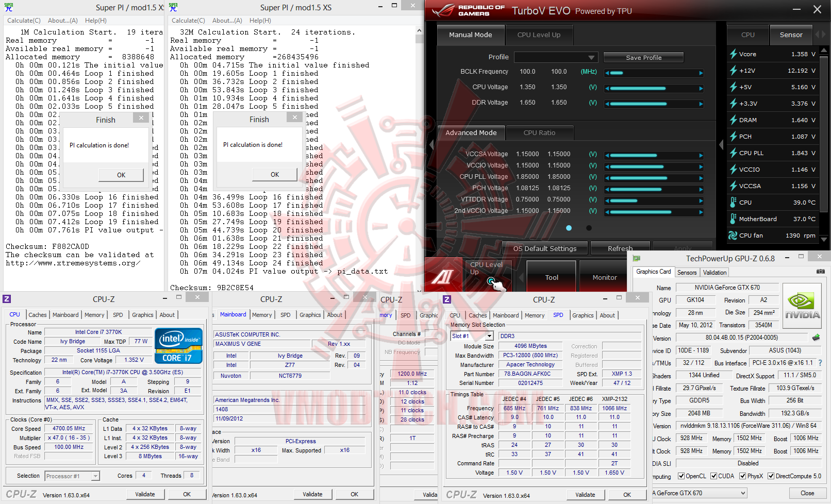This screenshot has width=831, height=504.
Task: Collapse the sensor panel using its left-edge arrow
Action: tap(721, 145)
